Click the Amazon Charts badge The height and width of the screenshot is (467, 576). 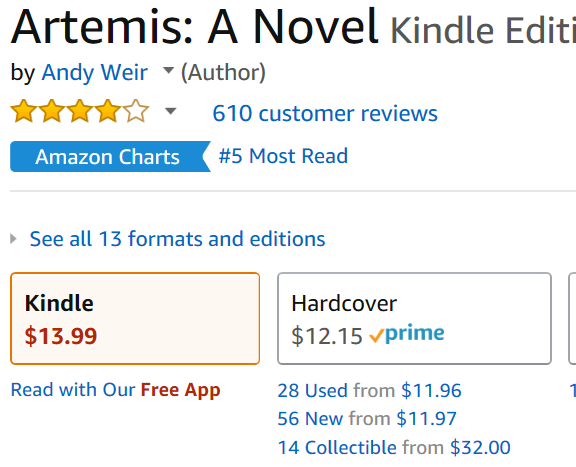(x=110, y=157)
